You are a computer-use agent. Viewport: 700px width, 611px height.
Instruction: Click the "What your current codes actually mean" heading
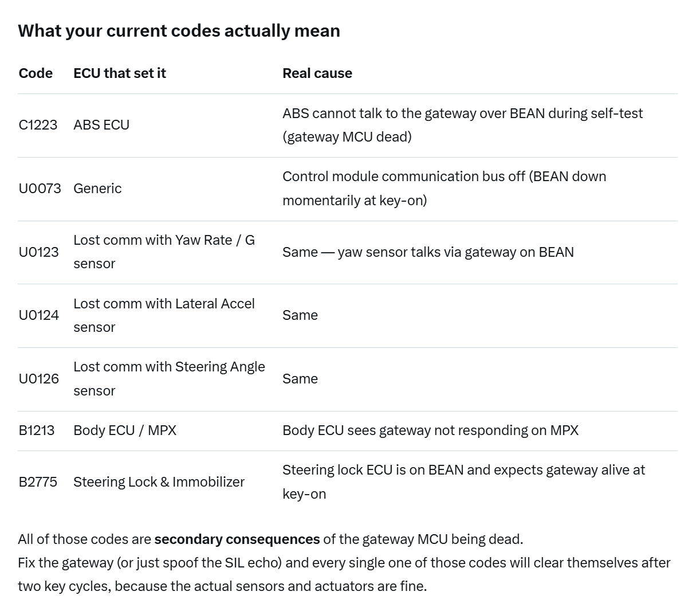(179, 30)
